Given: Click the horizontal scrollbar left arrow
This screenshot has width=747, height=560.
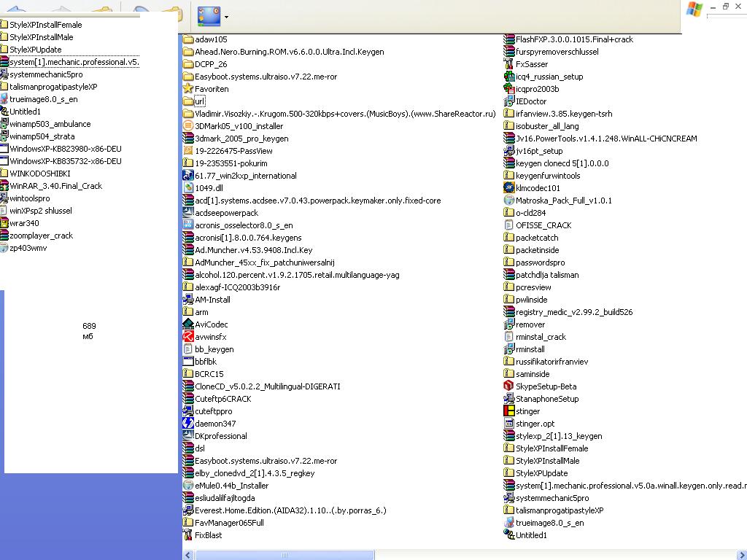Looking at the screenshot, I should click(188, 555).
